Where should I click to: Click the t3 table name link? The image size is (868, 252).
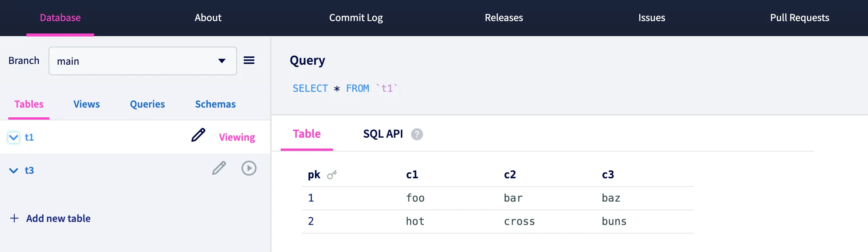coord(29,171)
